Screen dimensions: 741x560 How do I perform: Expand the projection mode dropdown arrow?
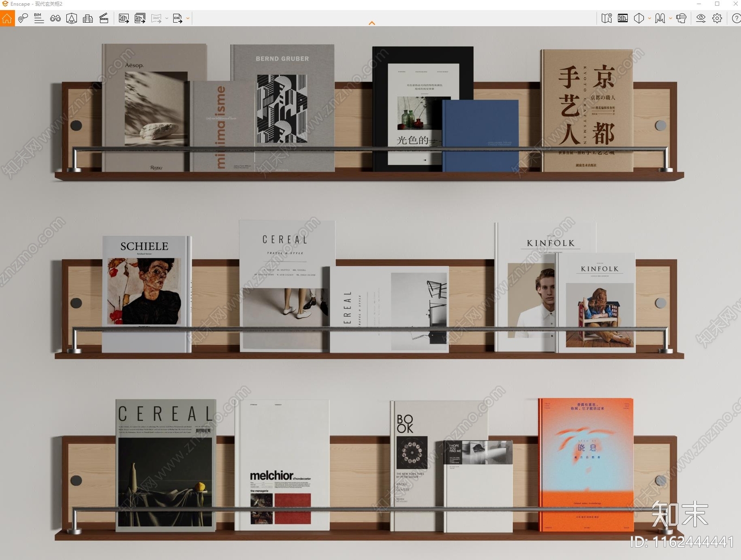649,19
